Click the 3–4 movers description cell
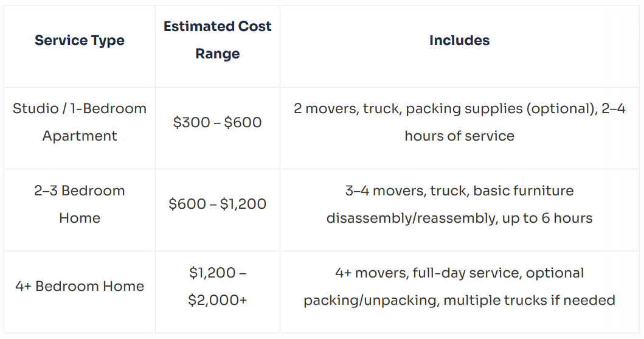Viewport: 644px width, 339px height. (x=460, y=204)
